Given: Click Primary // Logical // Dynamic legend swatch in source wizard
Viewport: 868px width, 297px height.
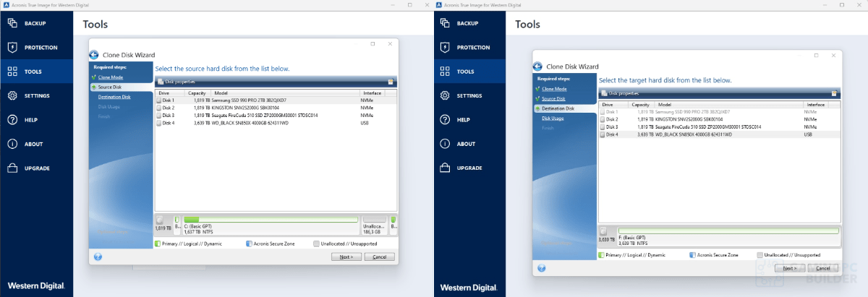Looking at the screenshot, I should click(158, 244).
